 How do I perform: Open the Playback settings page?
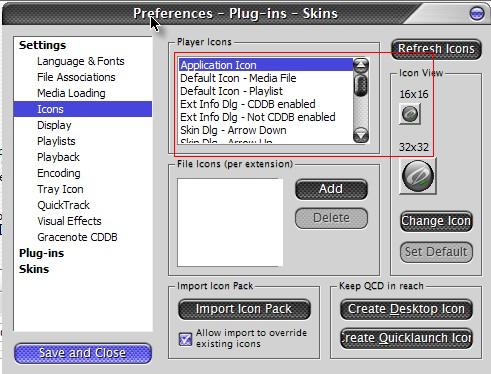pyautogui.click(x=58, y=157)
